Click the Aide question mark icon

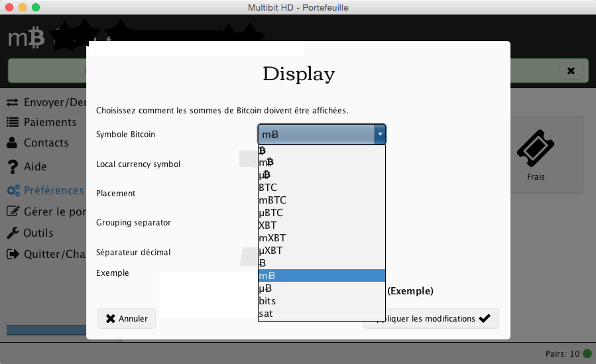coord(13,166)
